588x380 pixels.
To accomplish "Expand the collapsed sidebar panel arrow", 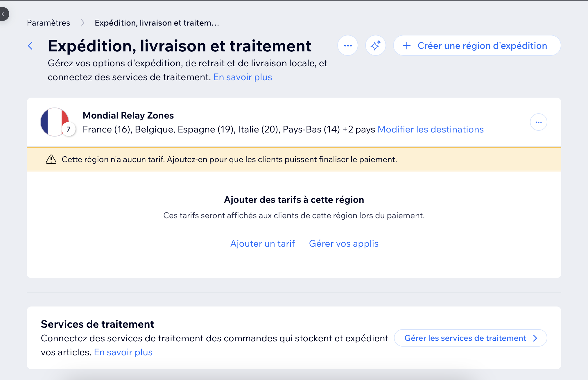I will [3, 14].
